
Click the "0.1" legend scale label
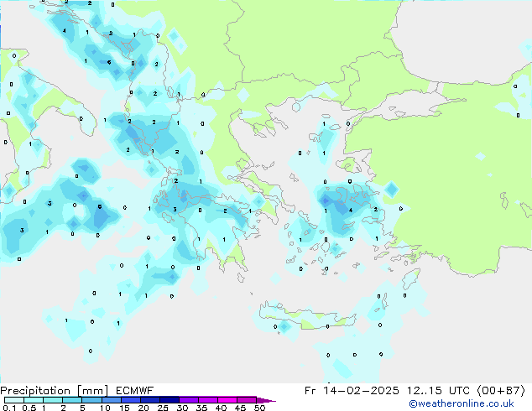(9, 408)
